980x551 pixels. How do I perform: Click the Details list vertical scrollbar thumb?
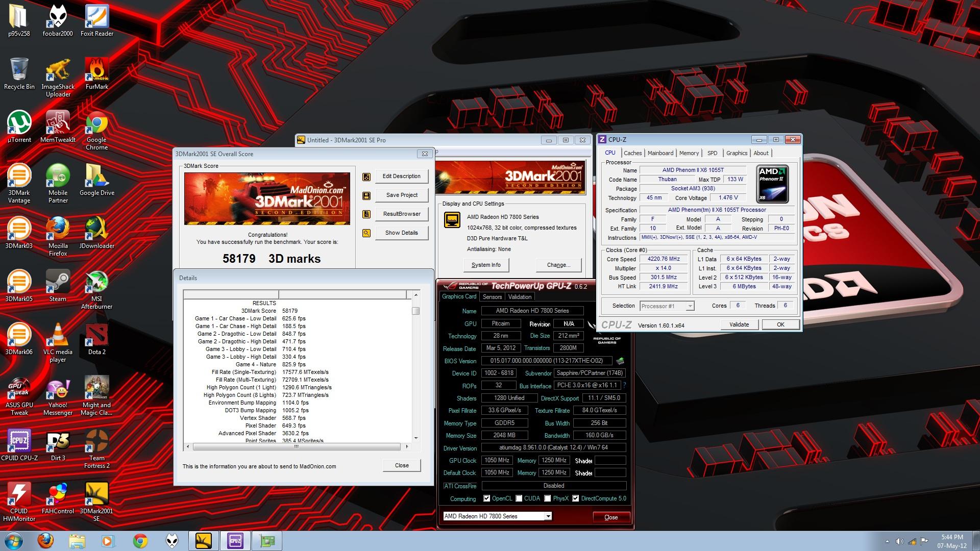416,311
